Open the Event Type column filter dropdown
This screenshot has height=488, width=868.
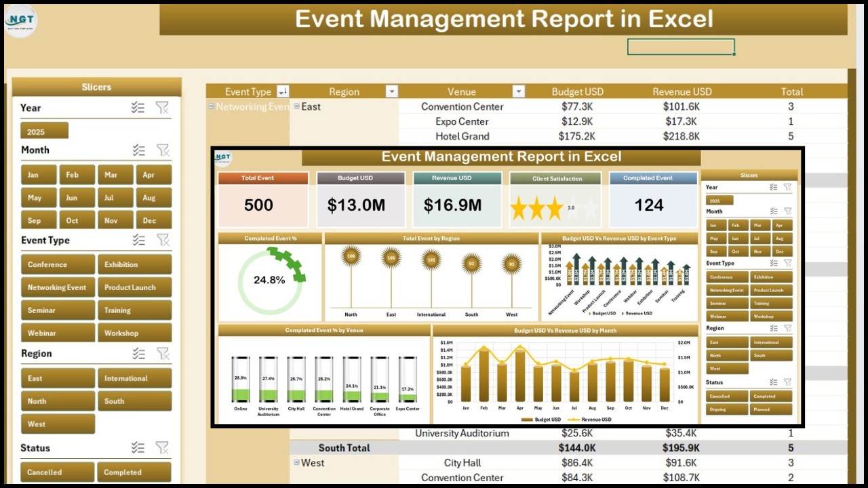point(283,91)
